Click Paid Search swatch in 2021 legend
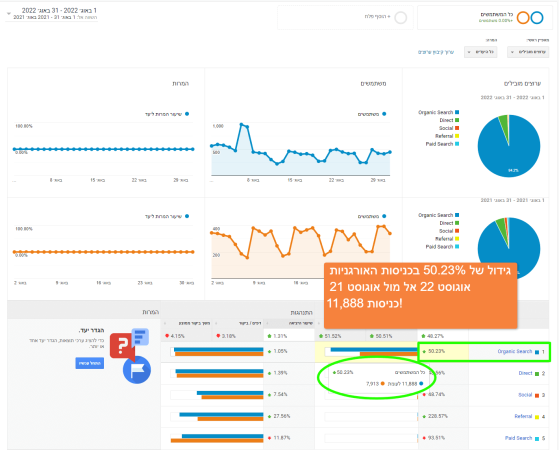Viewport: 559px width, 450px height. (x=457, y=246)
